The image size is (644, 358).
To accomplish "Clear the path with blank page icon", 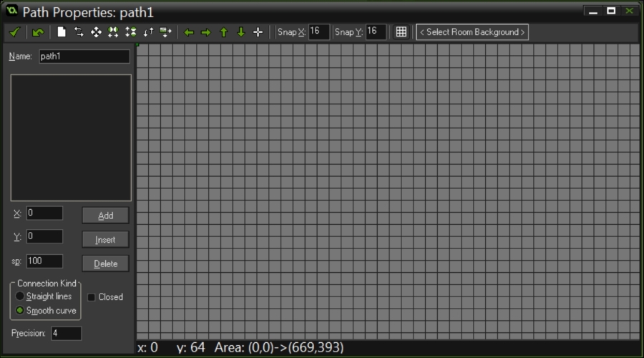I will tap(62, 32).
